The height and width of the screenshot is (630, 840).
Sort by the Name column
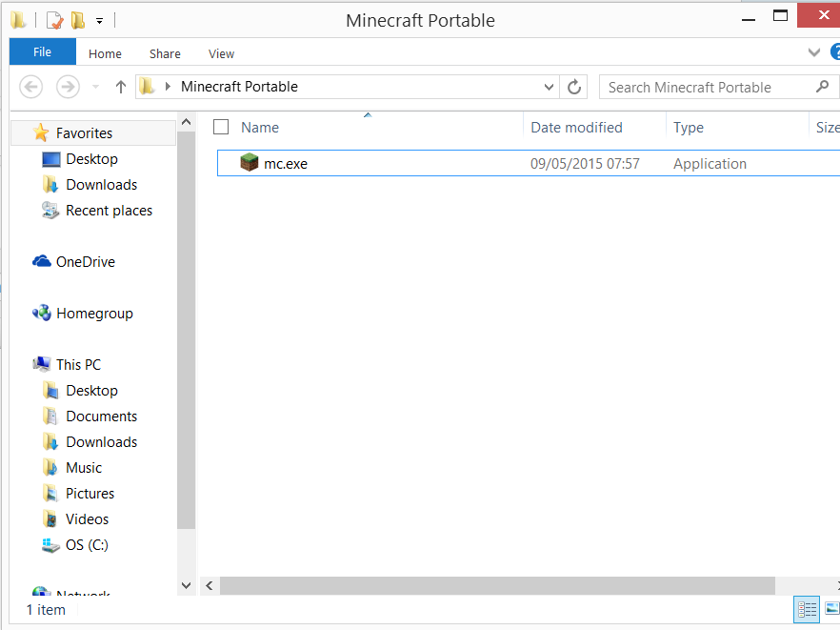(x=260, y=127)
